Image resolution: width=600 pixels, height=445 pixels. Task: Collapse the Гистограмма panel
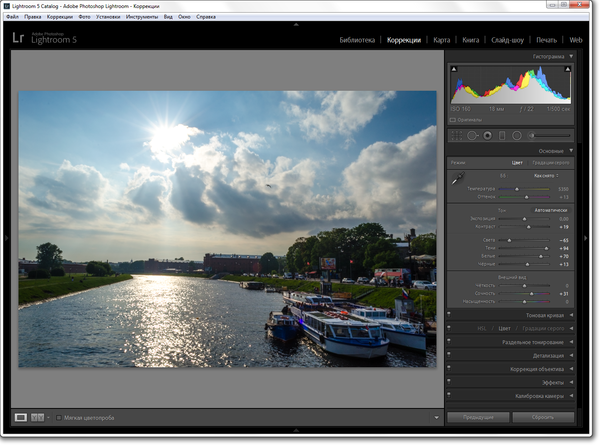(x=571, y=56)
